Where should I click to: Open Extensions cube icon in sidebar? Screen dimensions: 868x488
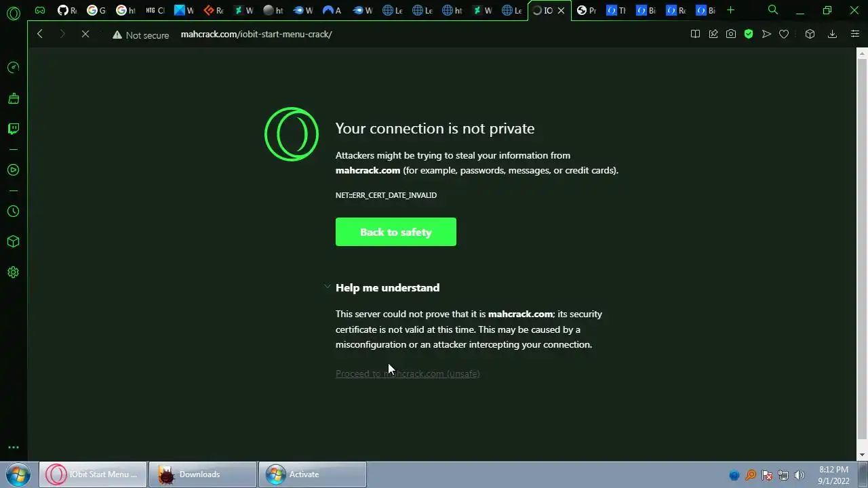click(13, 242)
